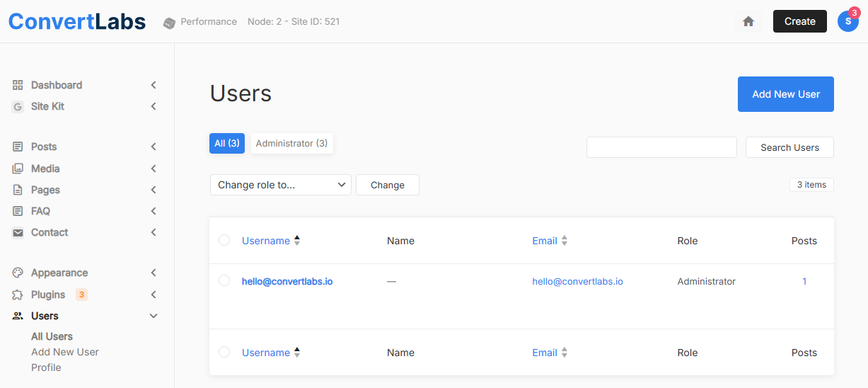The width and height of the screenshot is (868, 388).
Task: Click the Performance speedometer icon
Action: coord(169,23)
